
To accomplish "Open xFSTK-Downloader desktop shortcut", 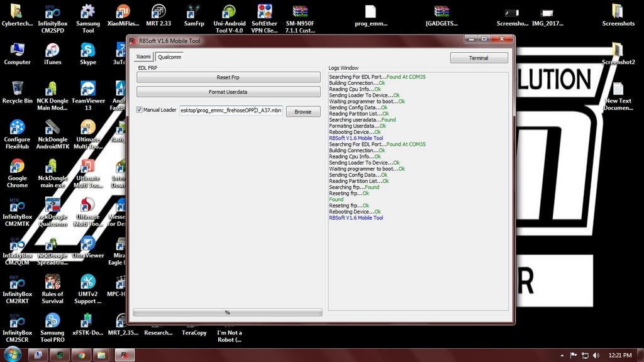I will pos(88,324).
